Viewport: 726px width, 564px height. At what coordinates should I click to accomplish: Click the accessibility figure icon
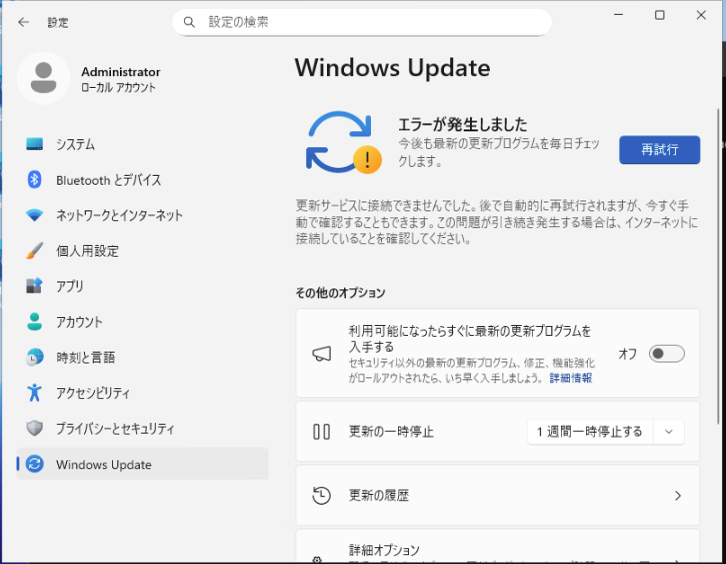pyautogui.click(x=35, y=393)
